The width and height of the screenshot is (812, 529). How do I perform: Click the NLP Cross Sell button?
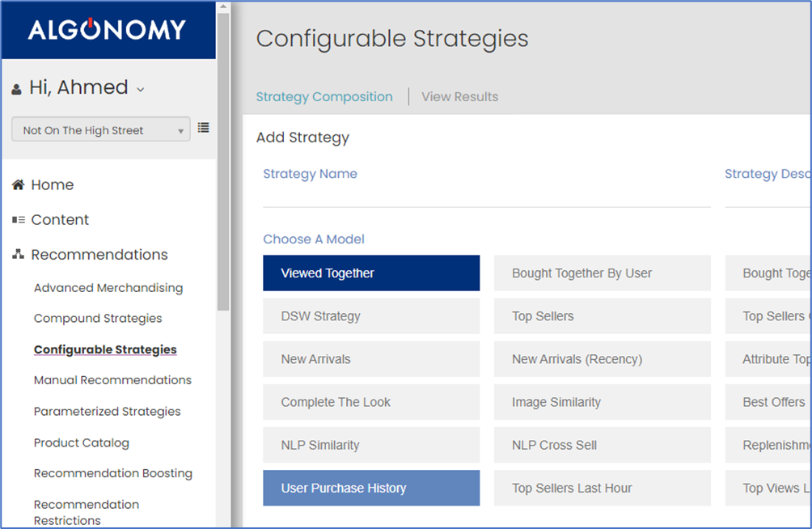(x=602, y=445)
